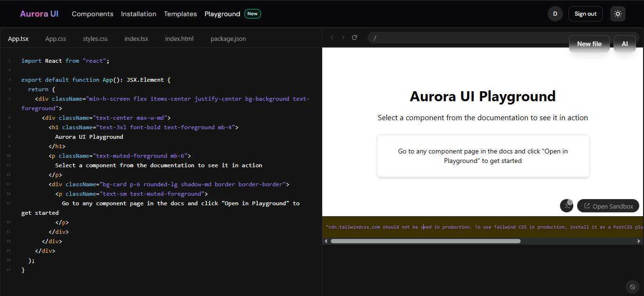Click the closing </h1> tag line

point(57,146)
